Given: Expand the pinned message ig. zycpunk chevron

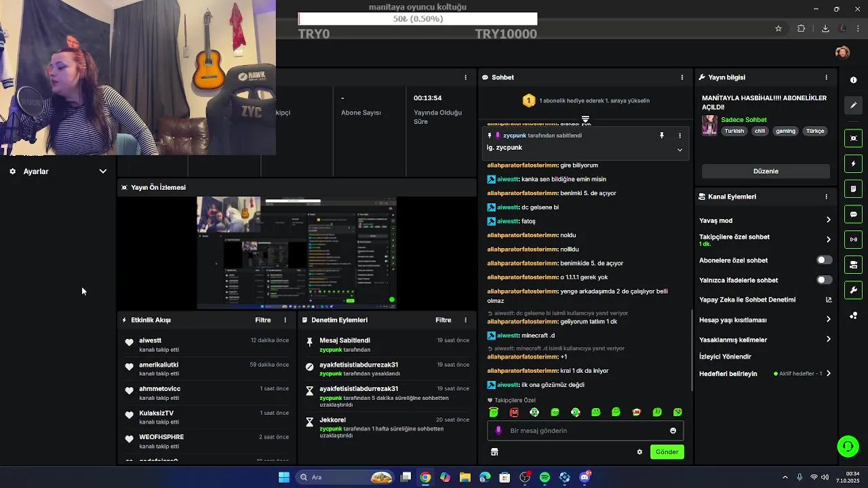Looking at the screenshot, I should tap(679, 150).
